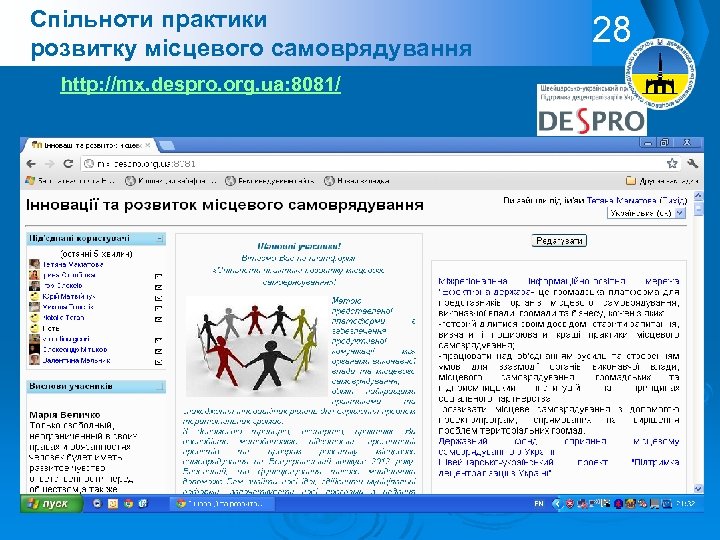Click the round academy emblem logo
720x540 pixels.
pyautogui.click(x=660, y=74)
